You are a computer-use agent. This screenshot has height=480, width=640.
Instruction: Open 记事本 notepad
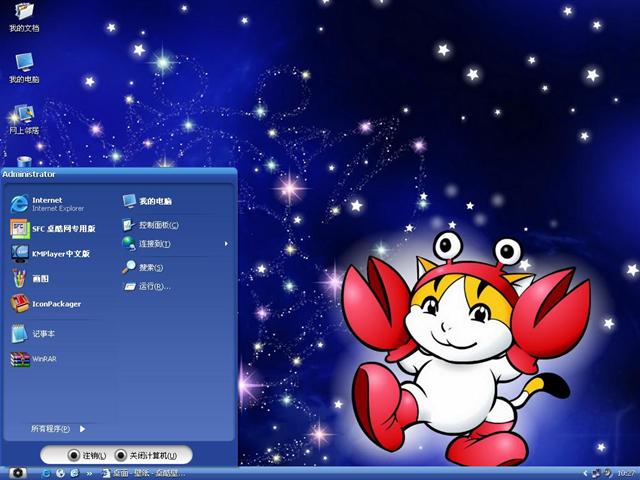pos(33,333)
